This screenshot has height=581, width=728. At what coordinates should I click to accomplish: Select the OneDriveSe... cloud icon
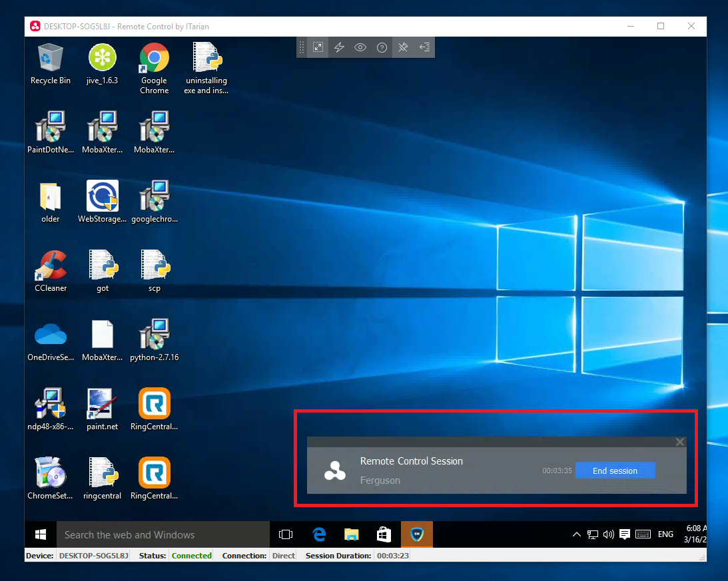click(x=50, y=341)
